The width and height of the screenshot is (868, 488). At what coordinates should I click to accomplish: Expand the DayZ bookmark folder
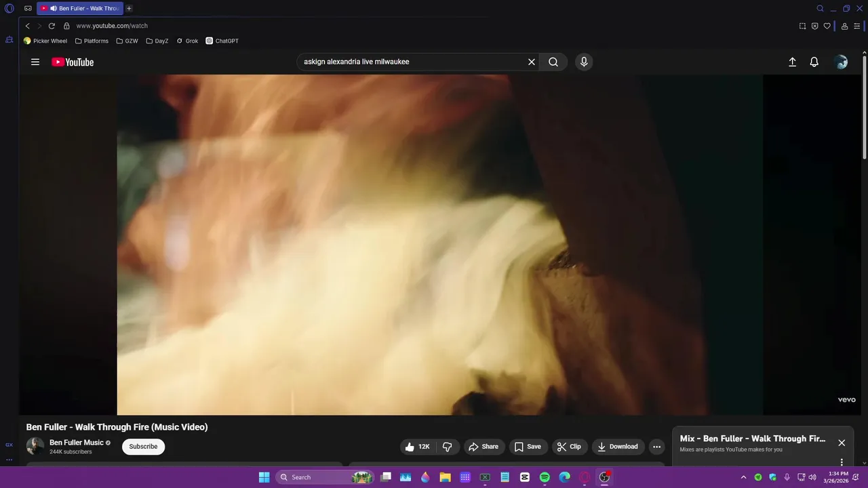point(157,41)
